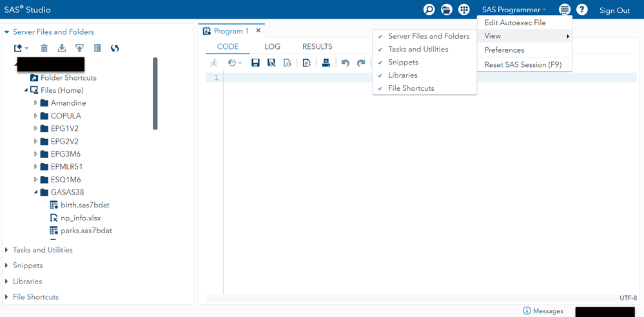Run the program with the running man icon
Image resolution: width=644 pixels, height=317 pixels.
click(214, 63)
